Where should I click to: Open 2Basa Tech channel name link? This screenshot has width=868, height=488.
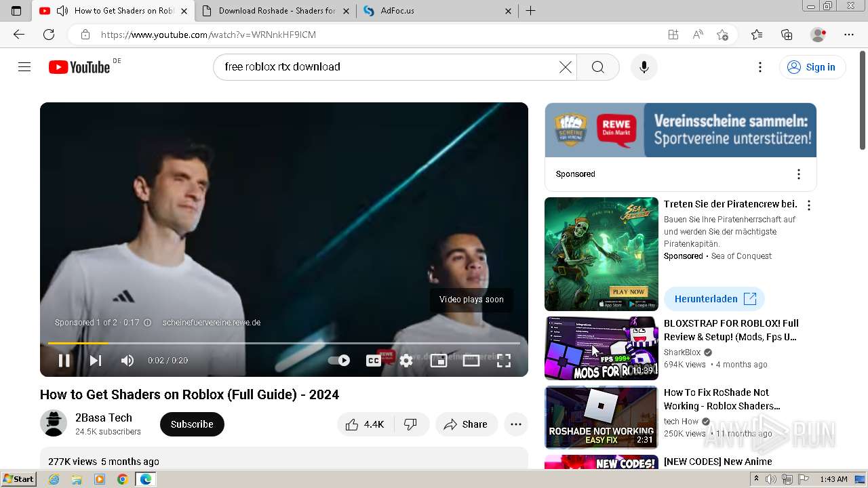click(104, 418)
